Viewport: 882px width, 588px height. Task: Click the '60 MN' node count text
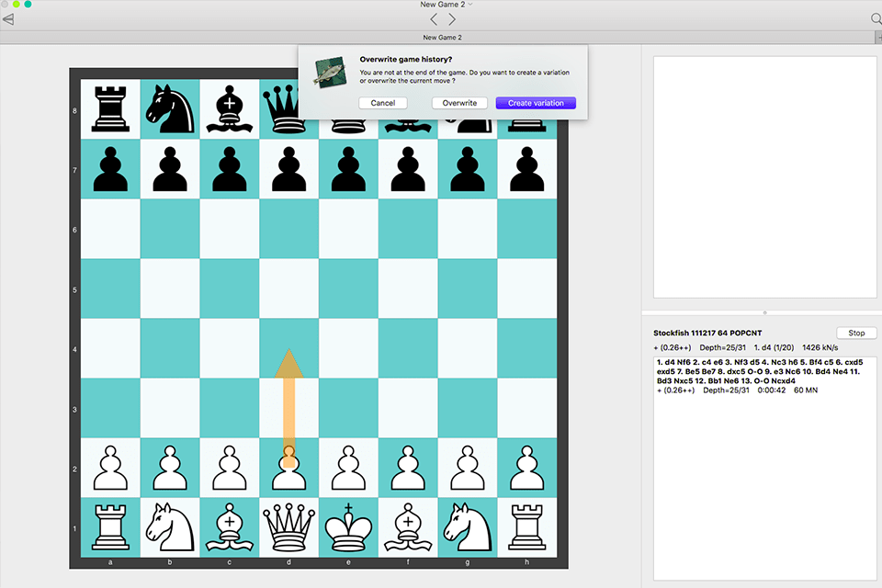(806, 390)
